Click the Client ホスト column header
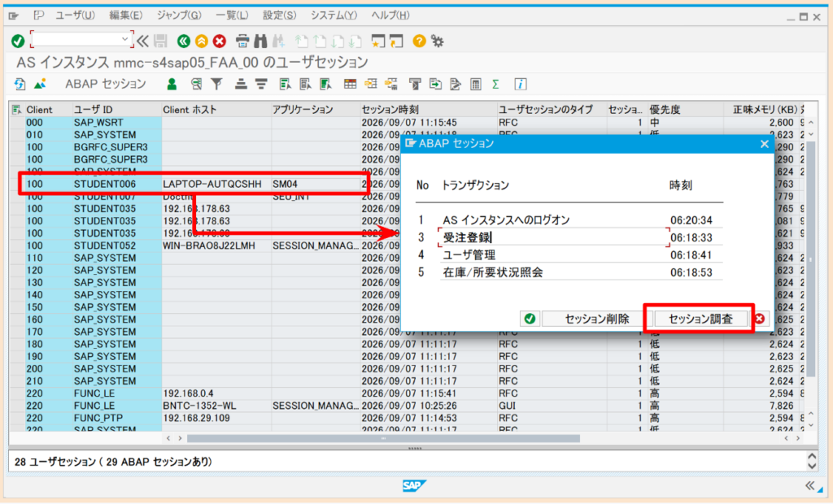The width and height of the screenshot is (833, 504). click(216, 110)
